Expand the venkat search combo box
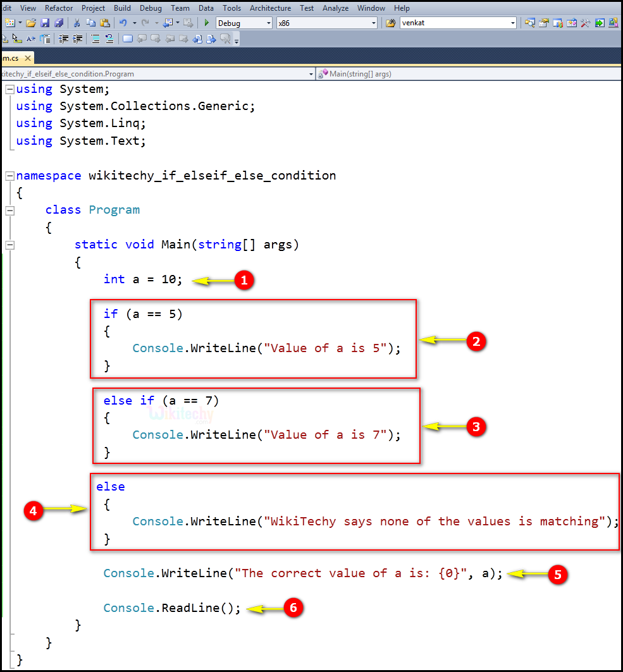623x672 pixels. [x=512, y=23]
